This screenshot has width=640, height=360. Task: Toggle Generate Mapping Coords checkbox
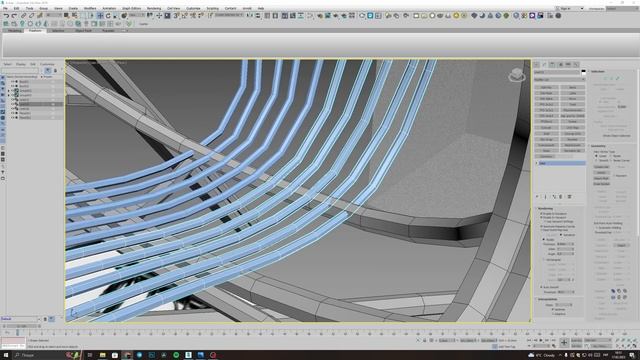point(542,226)
